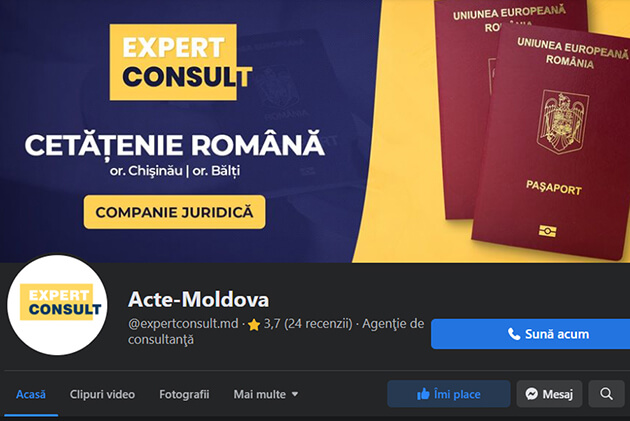Click the @expertconsult.md page handle

click(183, 324)
